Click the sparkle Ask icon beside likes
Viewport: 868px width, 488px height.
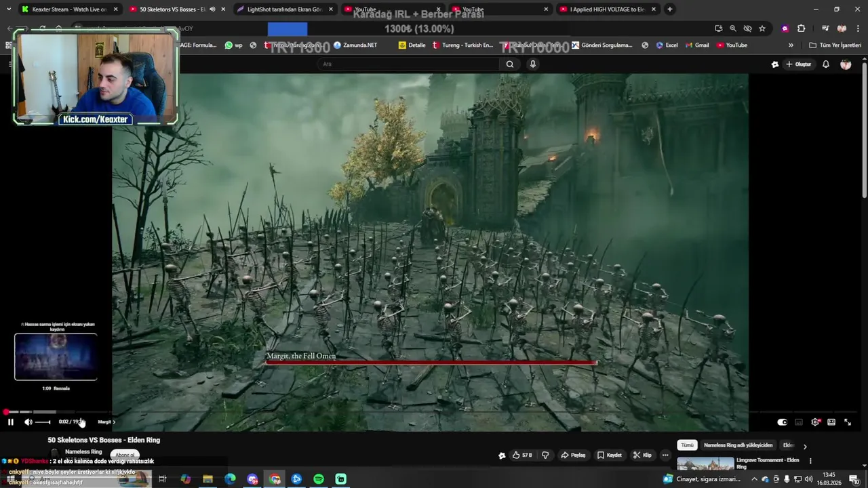tap(502, 455)
